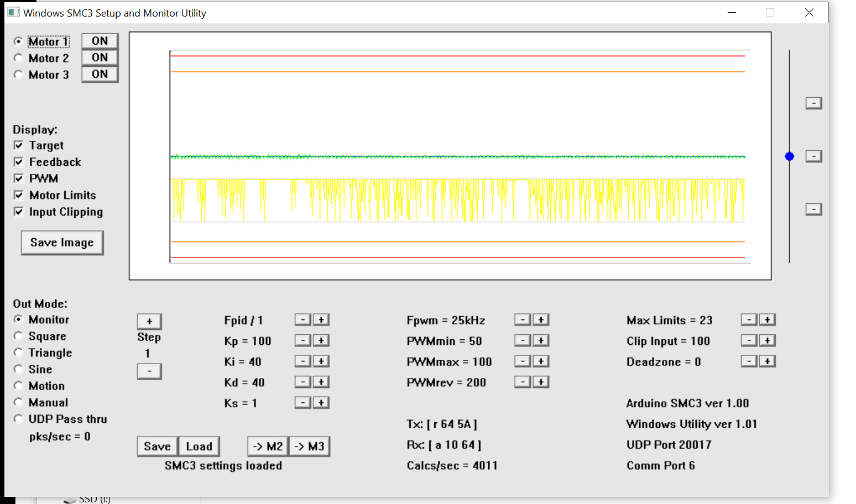
Task: Toggle the ON button for Motor 1
Action: (x=100, y=41)
